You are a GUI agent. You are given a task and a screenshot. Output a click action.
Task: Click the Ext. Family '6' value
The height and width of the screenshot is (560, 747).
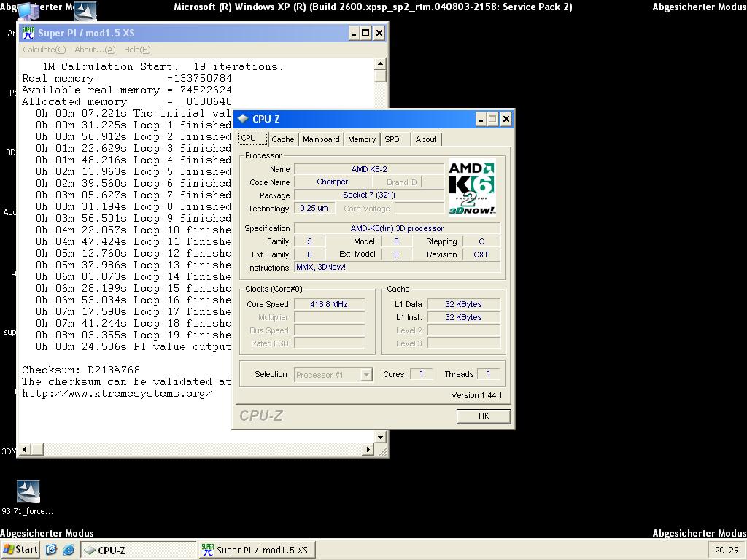(x=309, y=254)
